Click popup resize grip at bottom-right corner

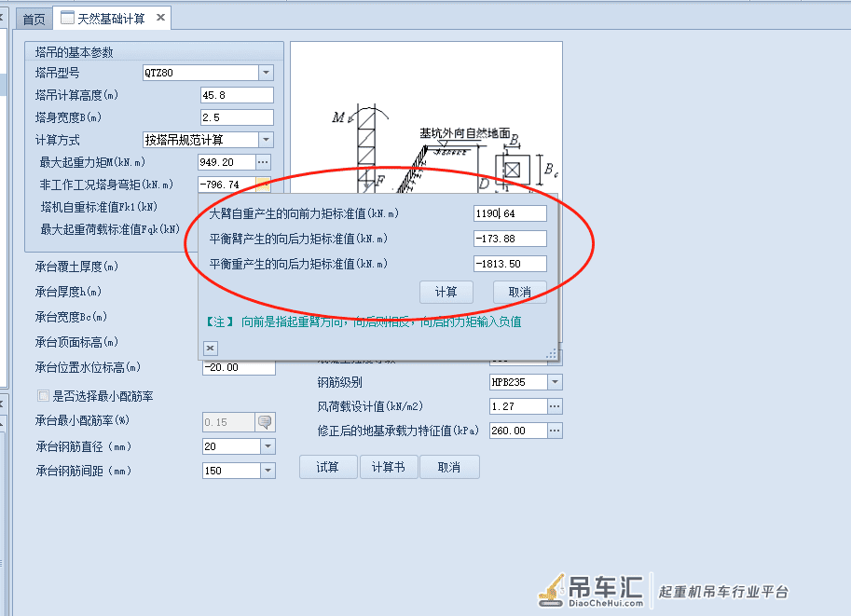point(552,354)
